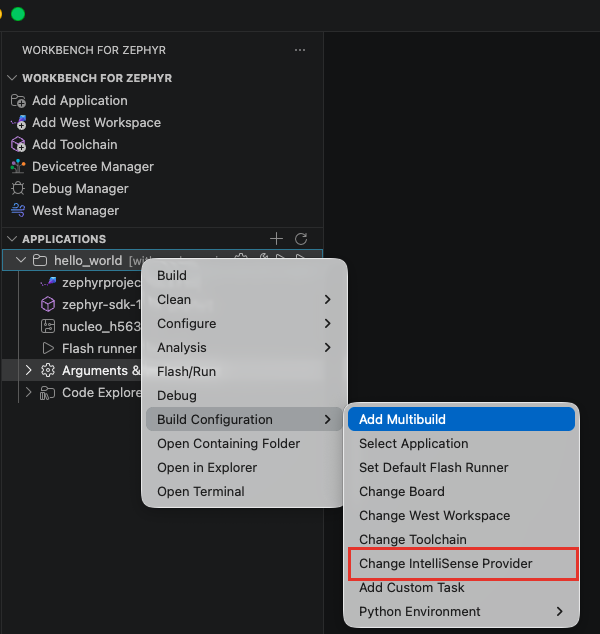Collapse the Applications section

click(12, 239)
